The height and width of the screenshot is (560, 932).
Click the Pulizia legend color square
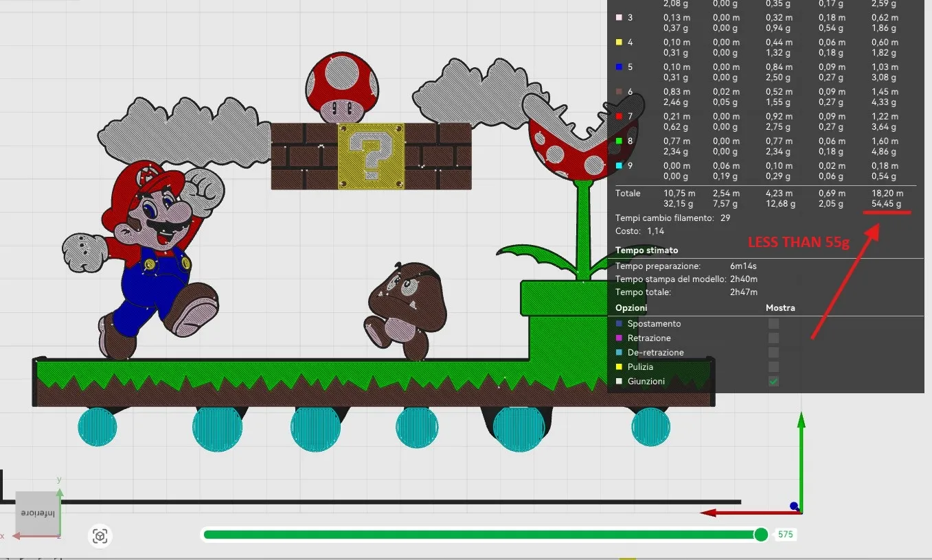(x=619, y=366)
